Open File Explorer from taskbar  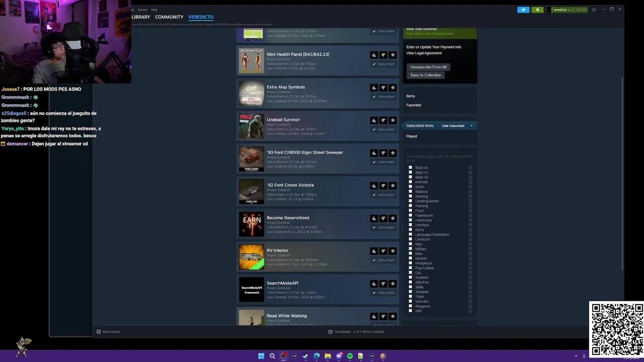pos(328,356)
